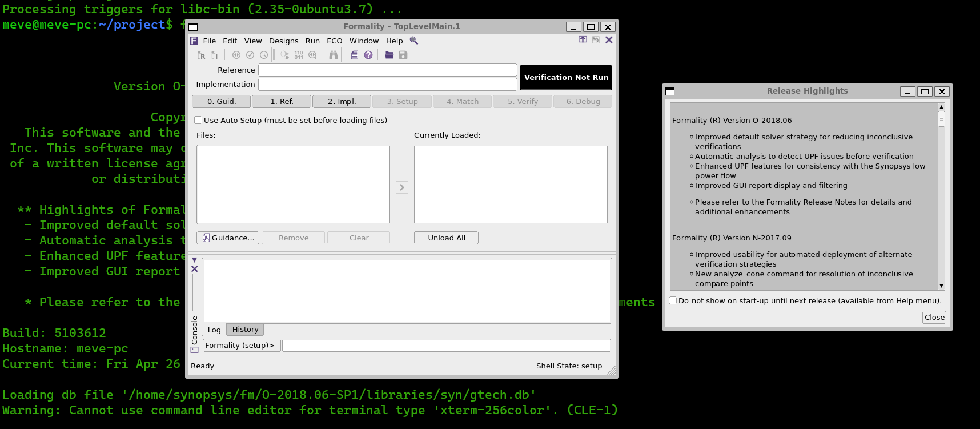
Task: Click the match compare points toolbar icon
Action: [x=236, y=55]
